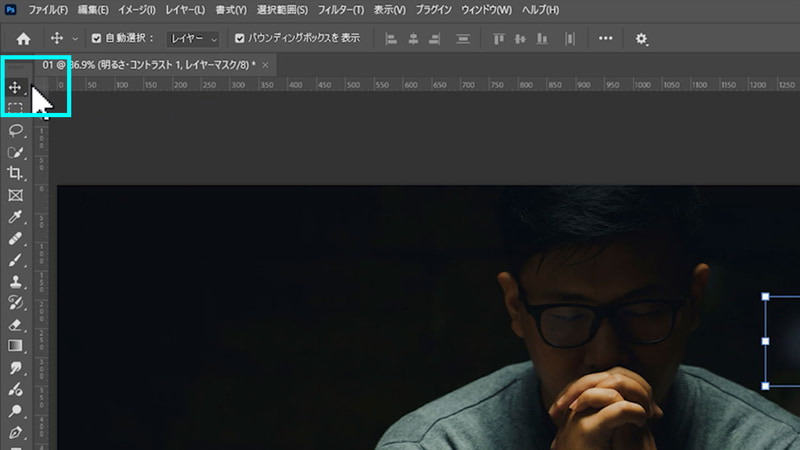Select the Object Selection brush tool
Viewport: 800px width, 450px height.
point(15,152)
